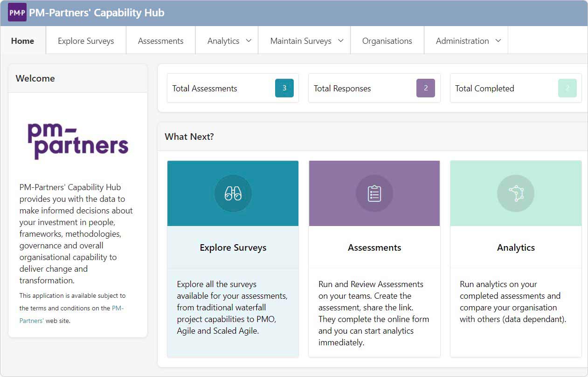The height and width of the screenshot is (377, 588).
Task: Select the Administration menu label
Action: click(463, 41)
